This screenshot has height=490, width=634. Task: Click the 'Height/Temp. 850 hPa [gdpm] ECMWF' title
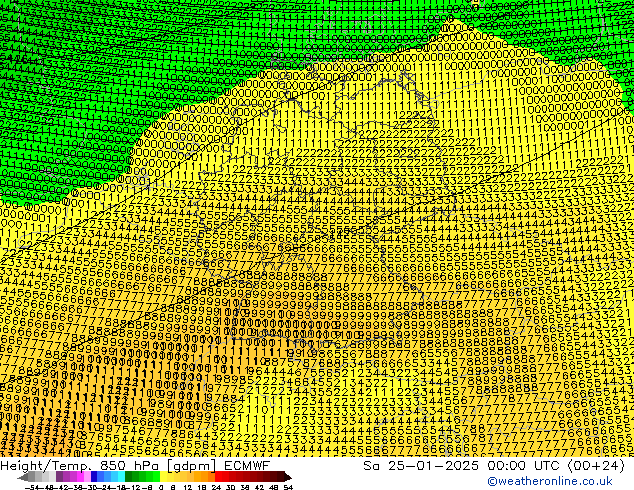point(135,466)
